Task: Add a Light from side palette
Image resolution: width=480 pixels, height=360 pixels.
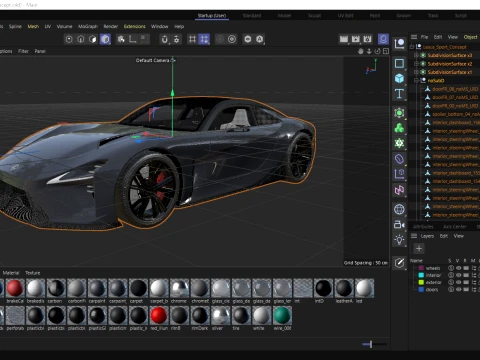Action: tap(399, 240)
